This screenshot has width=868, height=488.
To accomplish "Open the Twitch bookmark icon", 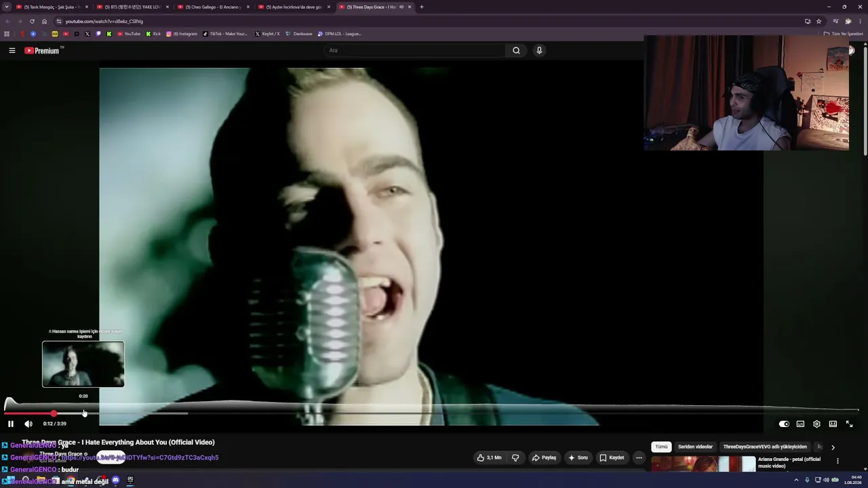I will [98, 34].
